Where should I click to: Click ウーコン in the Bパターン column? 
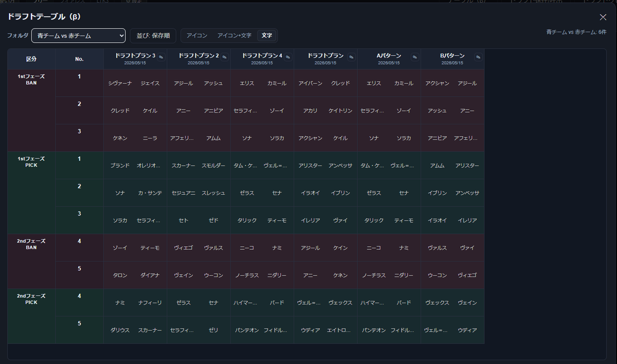coord(438,275)
